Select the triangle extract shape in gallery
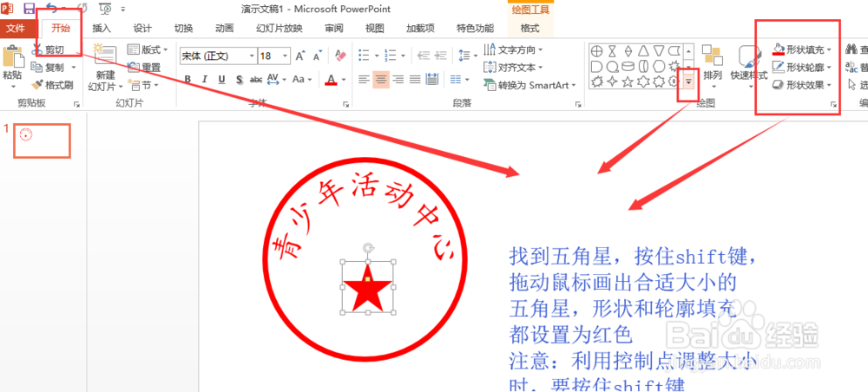The image size is (868, 392). 643,51
